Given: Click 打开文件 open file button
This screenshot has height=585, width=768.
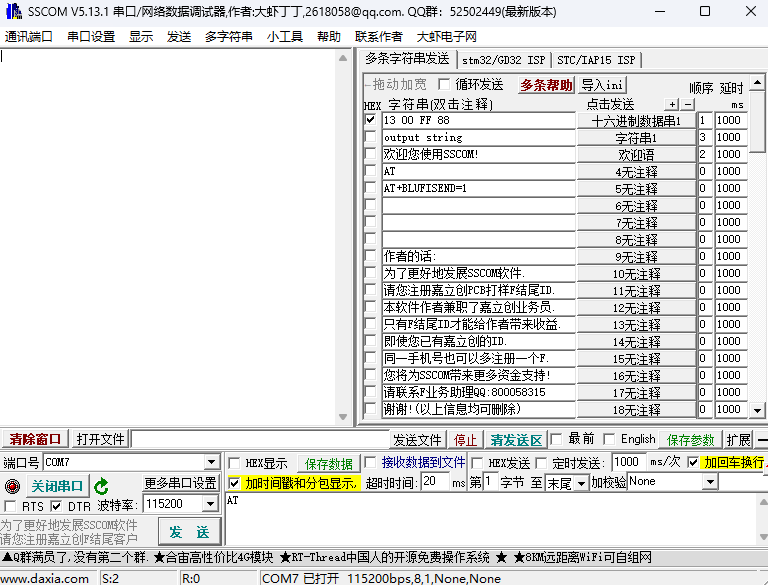Looking at the screenshot, I should (100, 439).
